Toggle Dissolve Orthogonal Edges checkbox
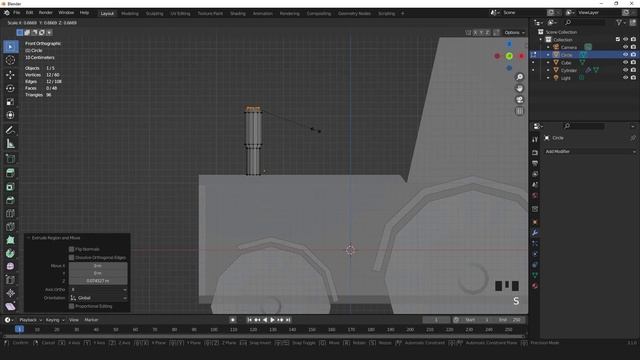This screenshot has width=640, height=360. click(x=71, y=258)
